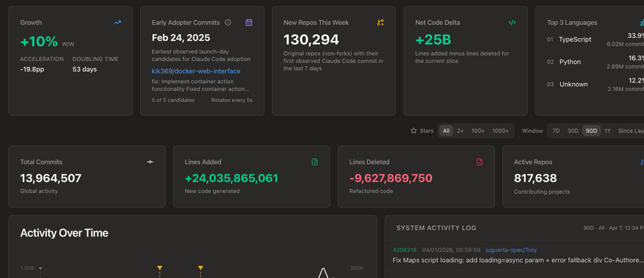
Task: Click the 130,294 new repos value
Action: coord(311,40)
